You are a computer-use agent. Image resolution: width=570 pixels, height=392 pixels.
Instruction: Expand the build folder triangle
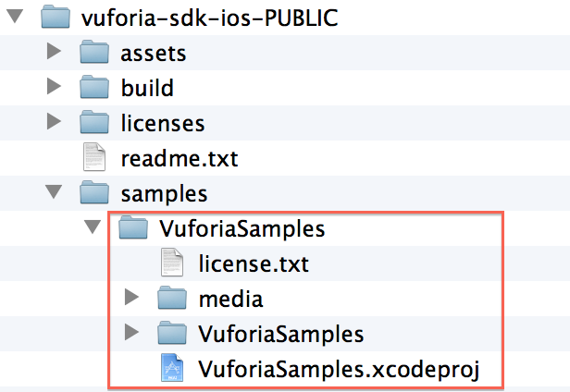(54, 87)
